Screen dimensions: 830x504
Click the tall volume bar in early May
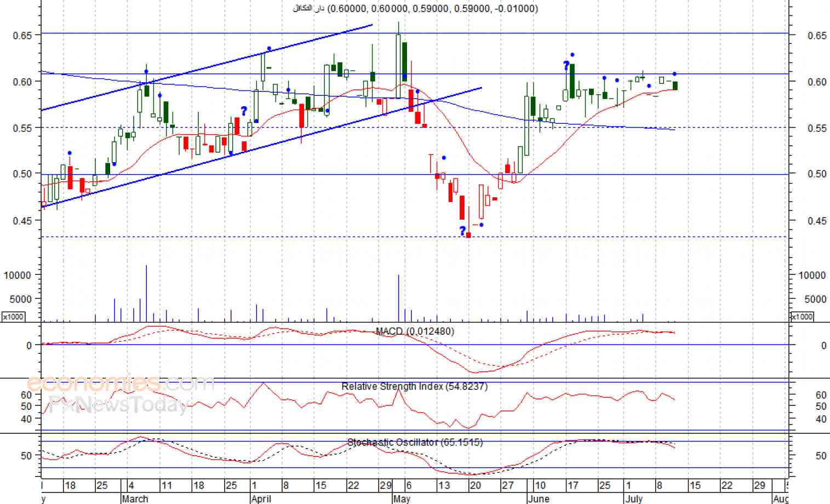[398, 299]
